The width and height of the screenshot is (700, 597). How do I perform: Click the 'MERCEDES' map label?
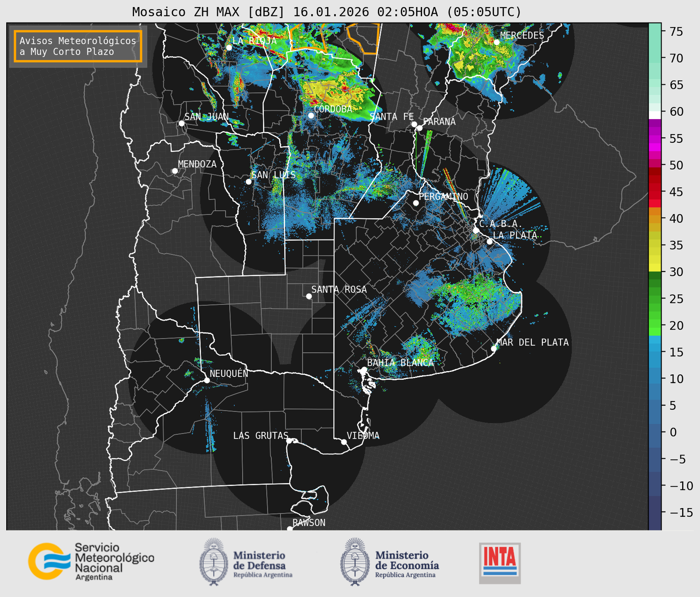pyautogui.click(x=522, y=35)
